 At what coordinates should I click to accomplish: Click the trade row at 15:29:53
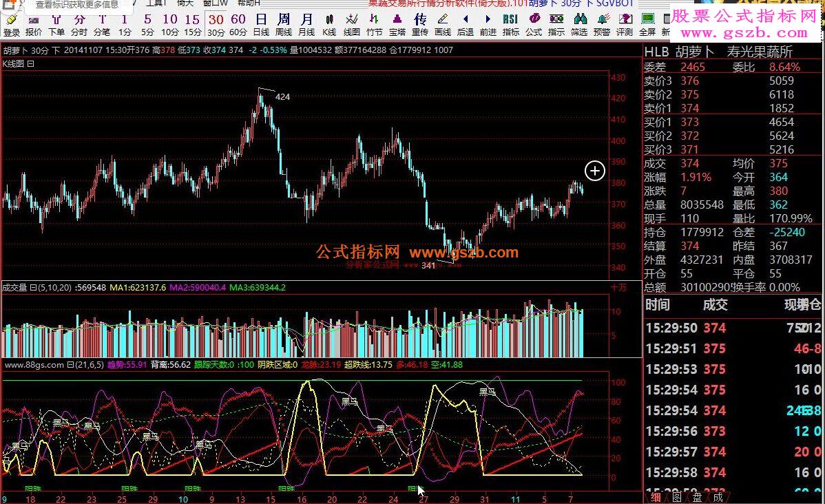click(x=733, y=369)
